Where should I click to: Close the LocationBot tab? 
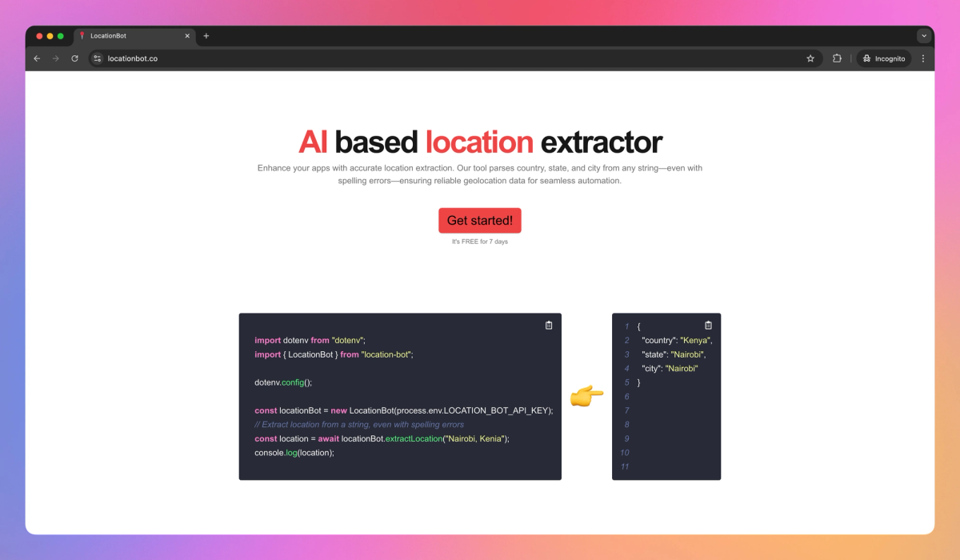186,35
